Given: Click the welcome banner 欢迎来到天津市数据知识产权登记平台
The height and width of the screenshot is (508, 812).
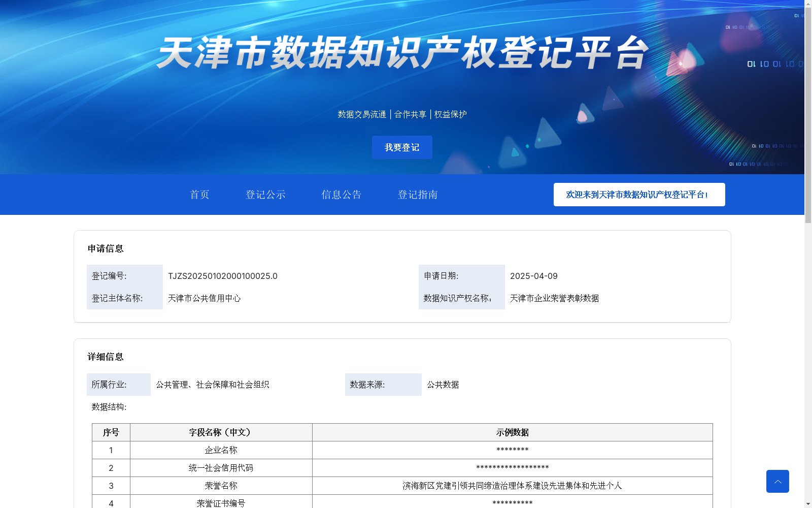Looking at the screenshot, I should click(639, 195).
